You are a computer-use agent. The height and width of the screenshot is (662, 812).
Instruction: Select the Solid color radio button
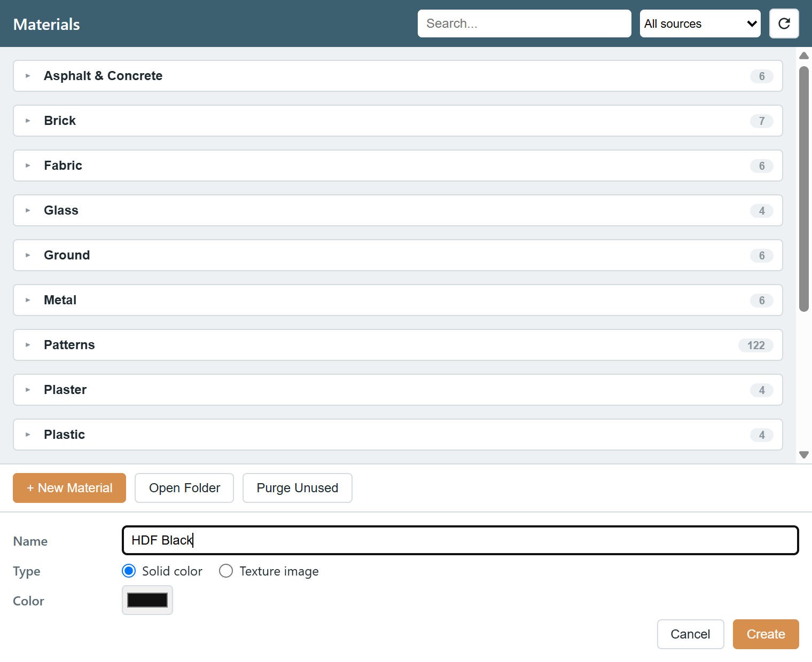tap(129, 571)
